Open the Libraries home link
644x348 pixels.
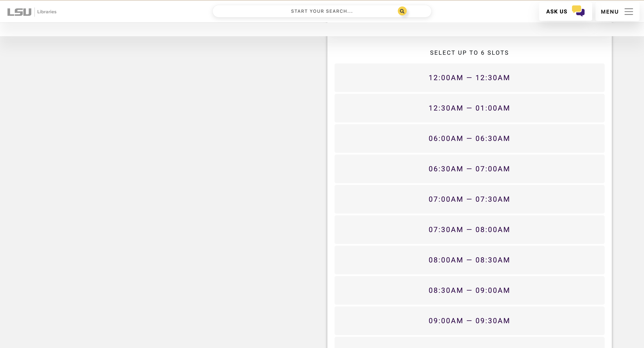(x=47, y=12)
